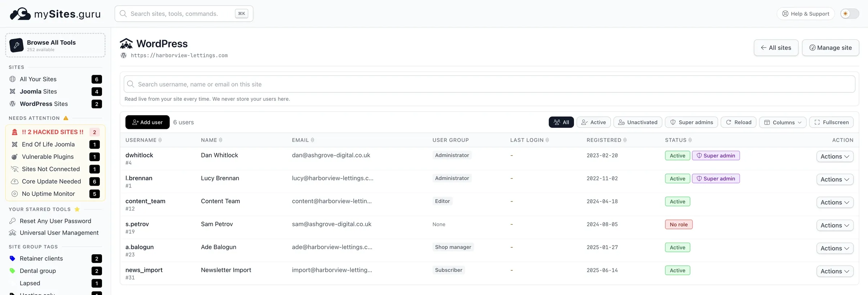Filter users by Unactivated
This screenshot has height=295, width=868.
[638, 122]
